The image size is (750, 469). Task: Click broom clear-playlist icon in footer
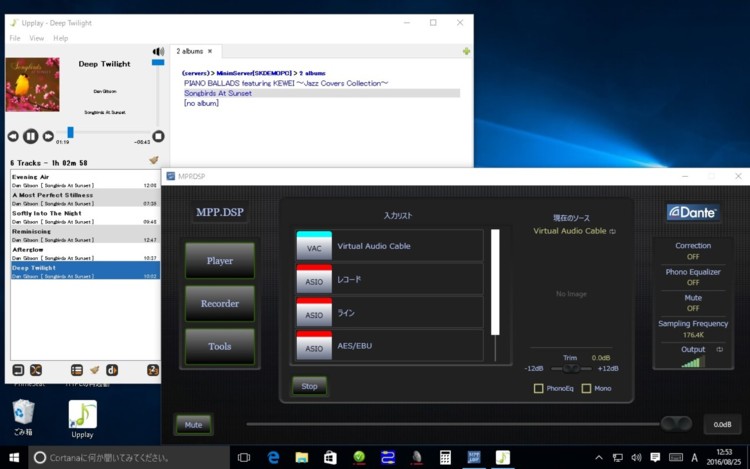click(95, 370)
